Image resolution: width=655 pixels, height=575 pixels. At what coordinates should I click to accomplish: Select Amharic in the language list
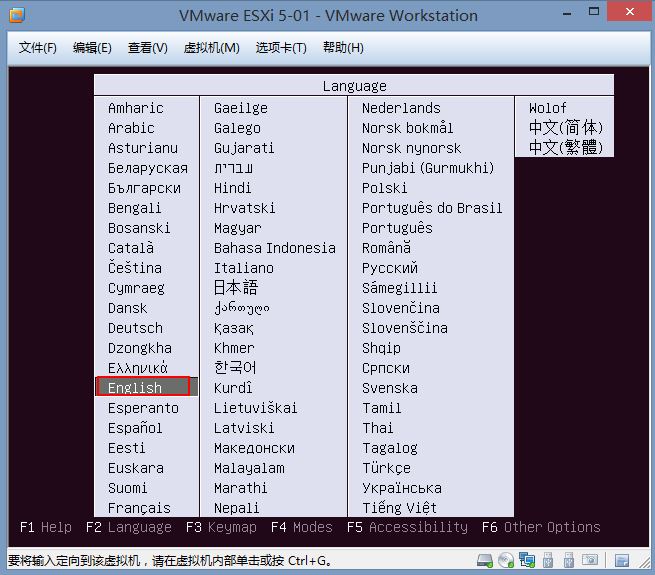coord(135,108)
